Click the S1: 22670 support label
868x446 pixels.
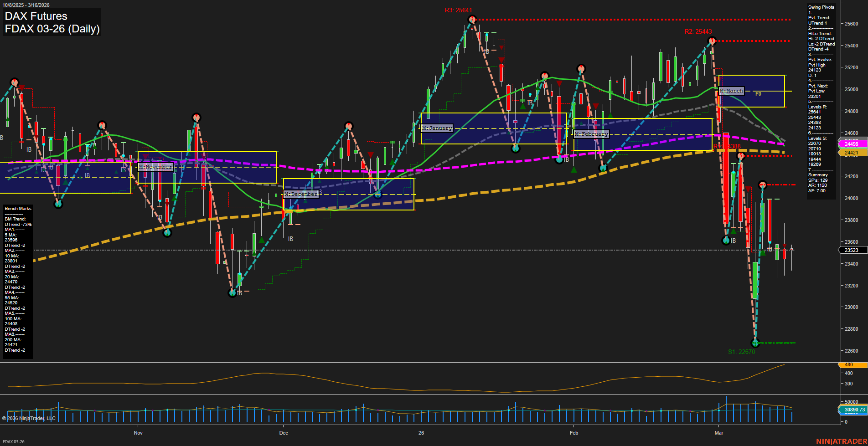click(x=743, y=351)
